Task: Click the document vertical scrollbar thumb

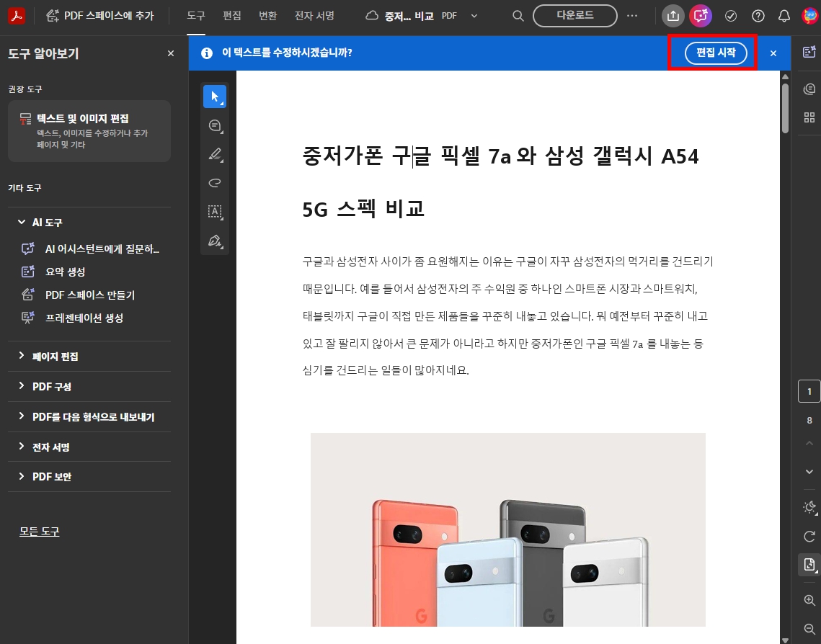Action: pyautogui.click(x=785, y=108)
